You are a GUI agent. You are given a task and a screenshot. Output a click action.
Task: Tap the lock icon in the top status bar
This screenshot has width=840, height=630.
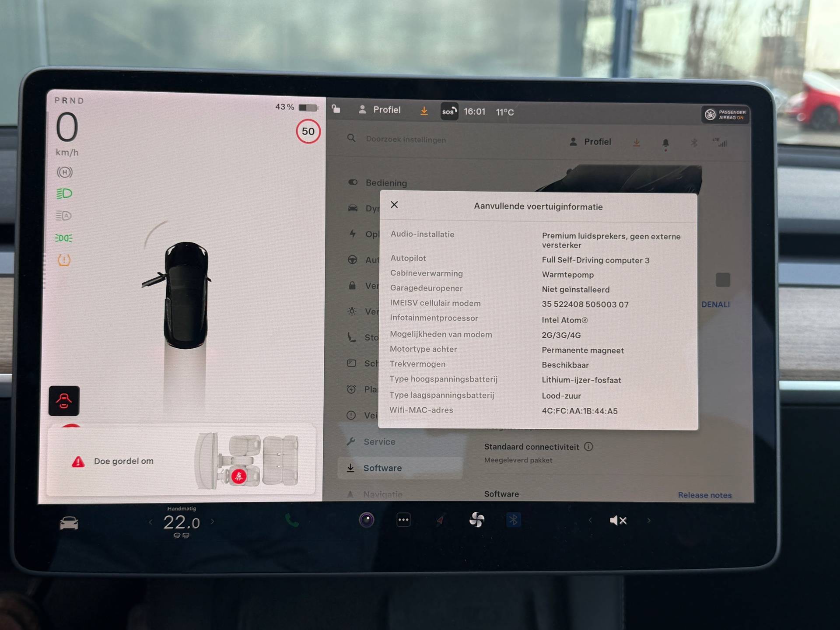click(336, 109)
